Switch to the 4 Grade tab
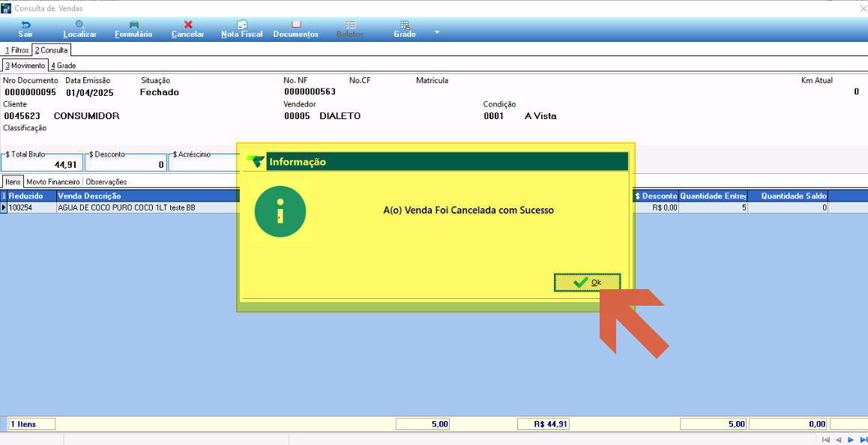This screenshot has height=445, width=868. pyautogui.click(x=63, y=65)
